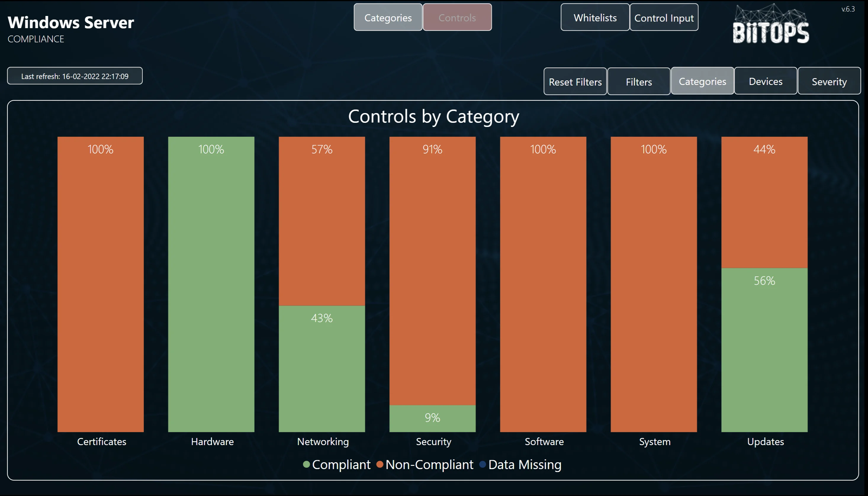This screenshot has height=496, width=868.
Task: Click the Networking 43% compliant segment
Action: tap(322, 368)
